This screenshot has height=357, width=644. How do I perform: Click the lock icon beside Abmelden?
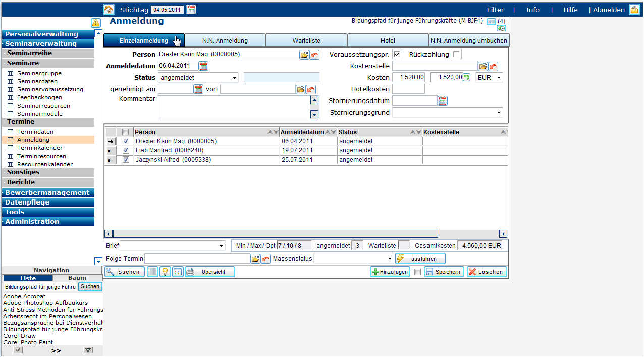point(634,10)
